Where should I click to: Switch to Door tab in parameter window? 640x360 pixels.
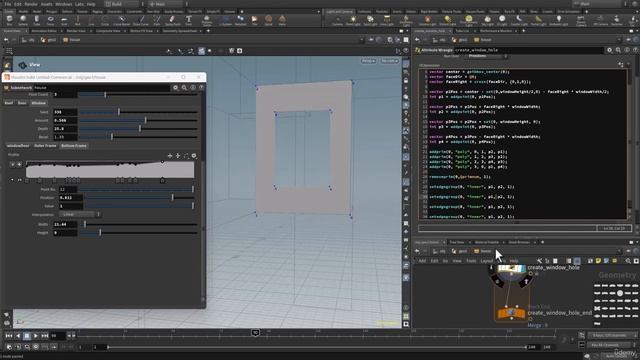pos(22,103)
